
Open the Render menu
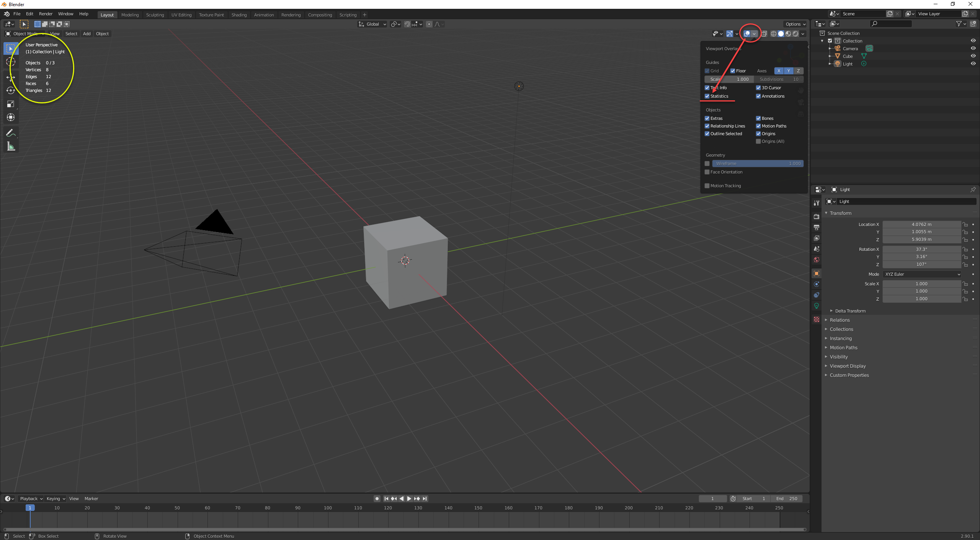click(x=46, y=14)
